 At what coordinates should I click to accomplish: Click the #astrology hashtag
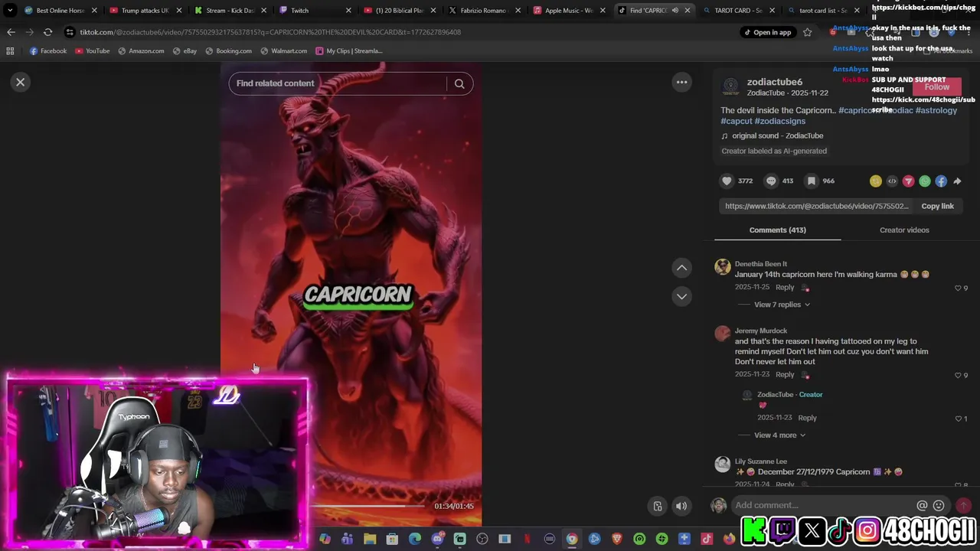pyautogui.click(x=936, y=110)
